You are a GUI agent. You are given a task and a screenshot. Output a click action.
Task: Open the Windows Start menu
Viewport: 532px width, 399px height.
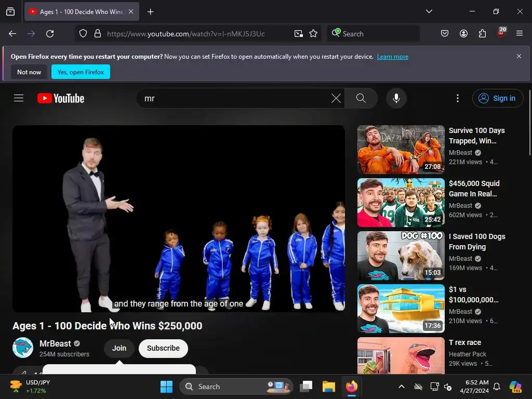pyautogui.click(x=166, y=387)
